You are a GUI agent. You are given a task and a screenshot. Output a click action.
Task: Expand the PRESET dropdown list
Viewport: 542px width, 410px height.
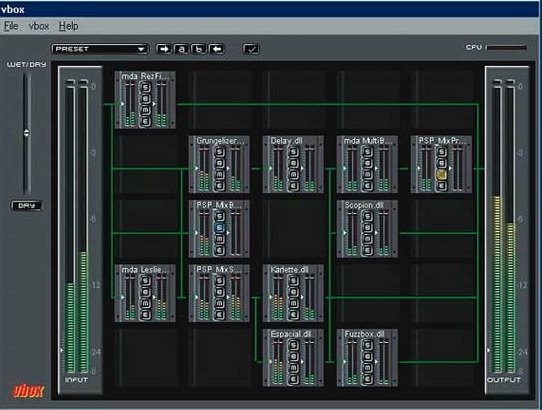click(100, 49)
